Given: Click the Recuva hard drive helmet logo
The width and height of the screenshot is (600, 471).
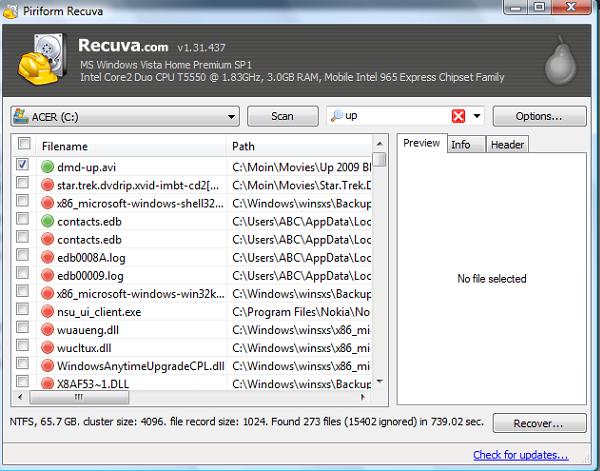Looking at the screenshot, I should click(42, 59).
